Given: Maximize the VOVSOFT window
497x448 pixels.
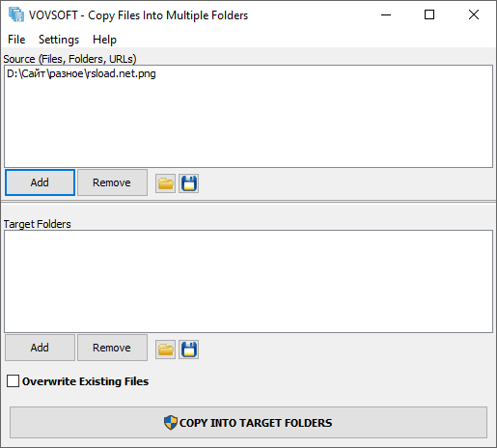Looking at the screenshot, I should (429, 14).
